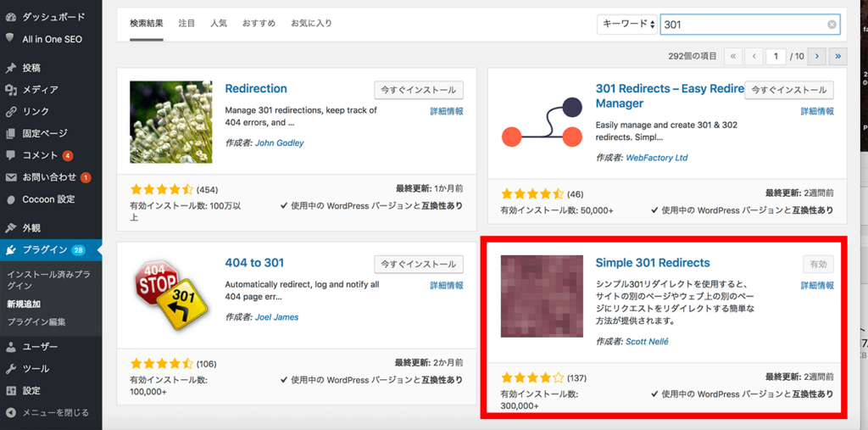Image resolution: width=868 pixels, height=430 pixels.
Task: Clear the search field with the x icon
Action: [832, 25]
